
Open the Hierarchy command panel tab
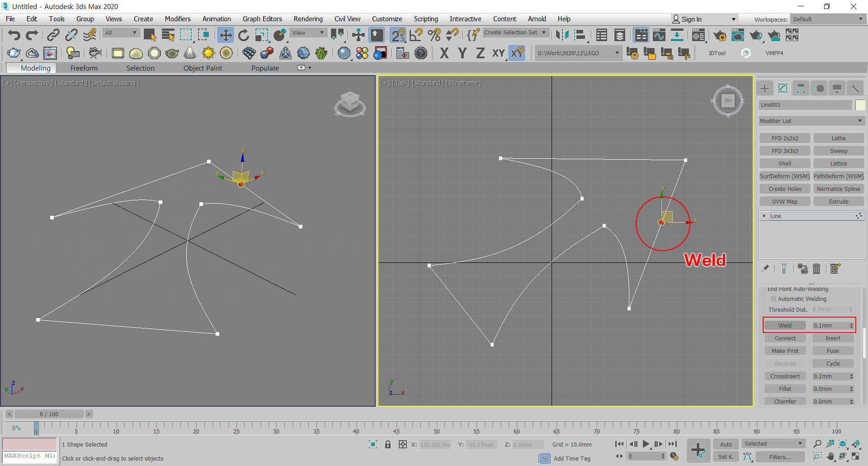[801, 88]
